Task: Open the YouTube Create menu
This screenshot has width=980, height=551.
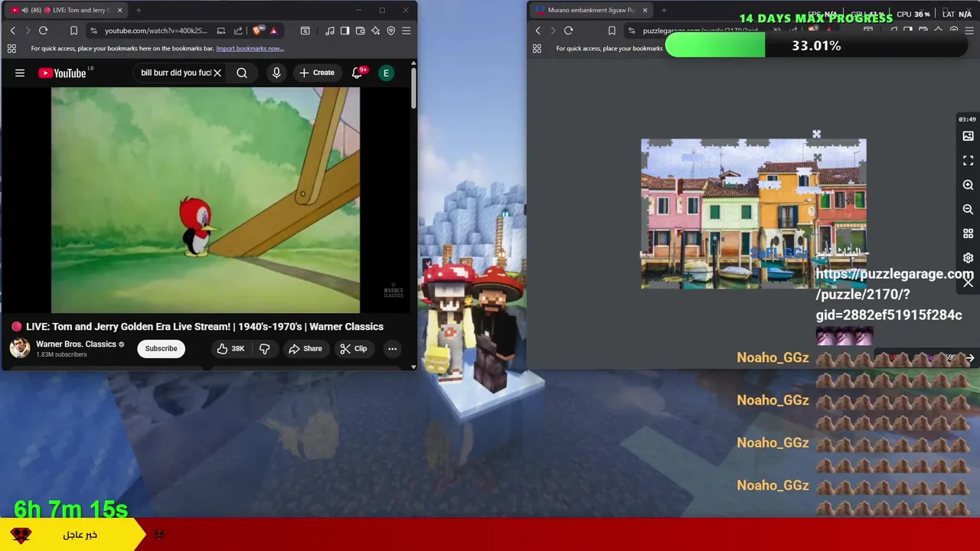Action: pos(317,73)
